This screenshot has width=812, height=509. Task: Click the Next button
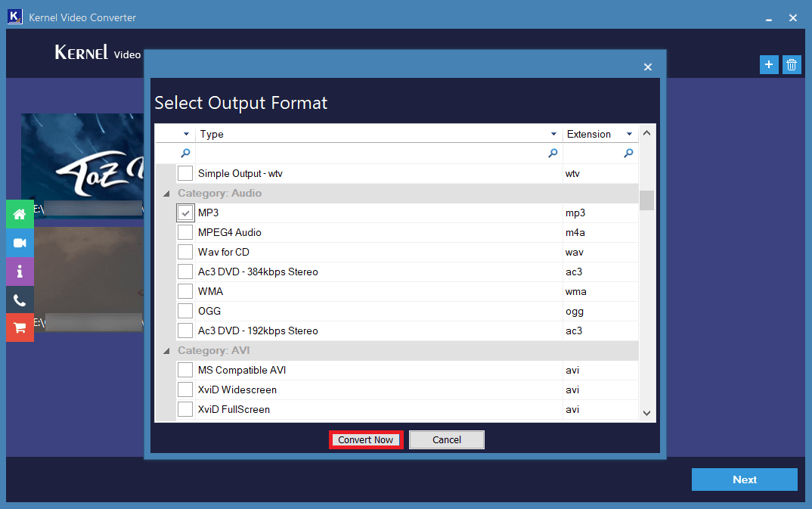pyautogui.click(x=744, y=480)
